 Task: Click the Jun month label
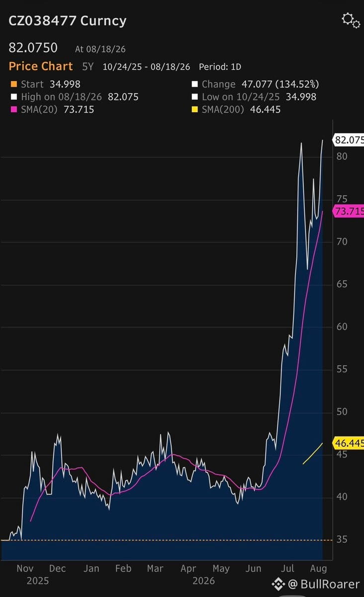coord(253,569)
